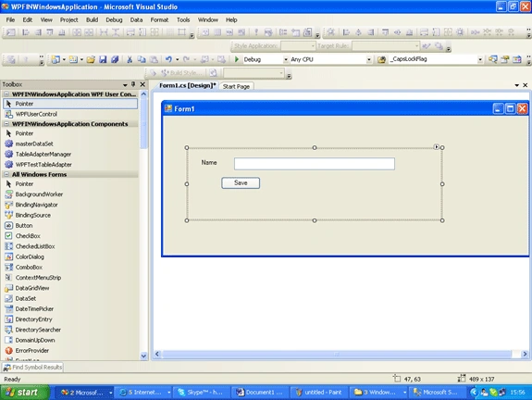
Task: Click the Align Rights layout icon
Action: pyautogui.click(x=38, y=32)
